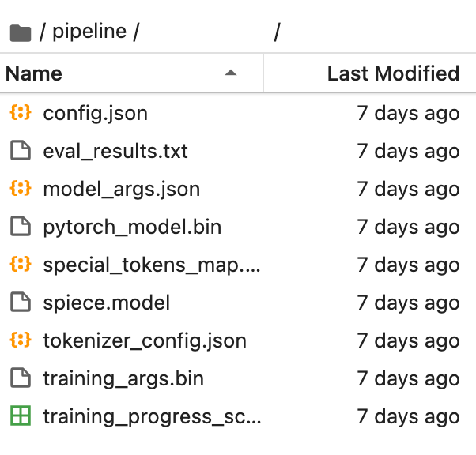Navigate to pipeline folder in breadcrumb

[x=89, y=32]
